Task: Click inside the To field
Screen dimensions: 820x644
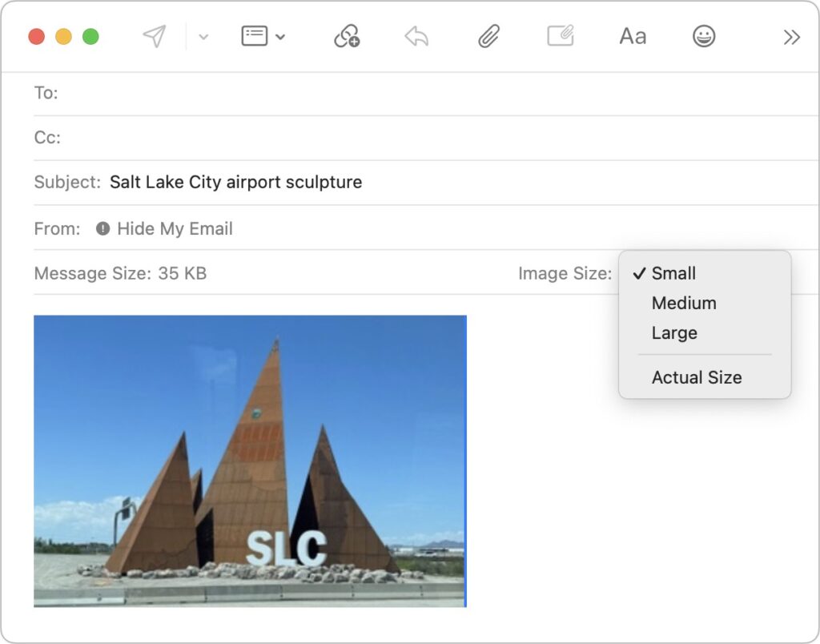Action: pyautogui.click(x=240, y=93)
